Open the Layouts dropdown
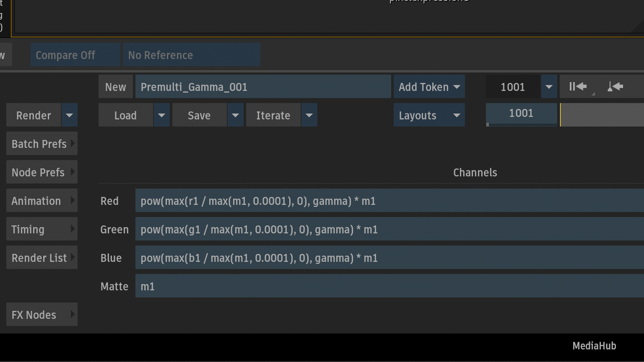 [429, 115]
